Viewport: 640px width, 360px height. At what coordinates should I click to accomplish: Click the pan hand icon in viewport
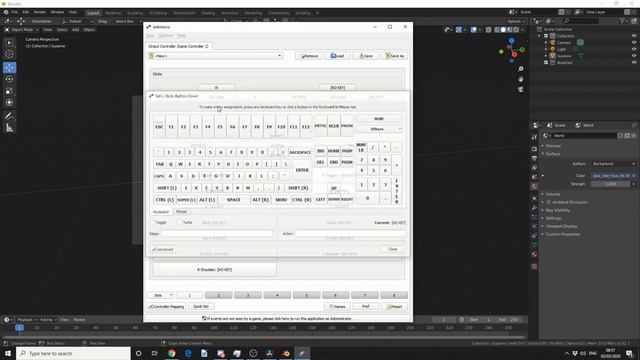click(x=520, y=79)
